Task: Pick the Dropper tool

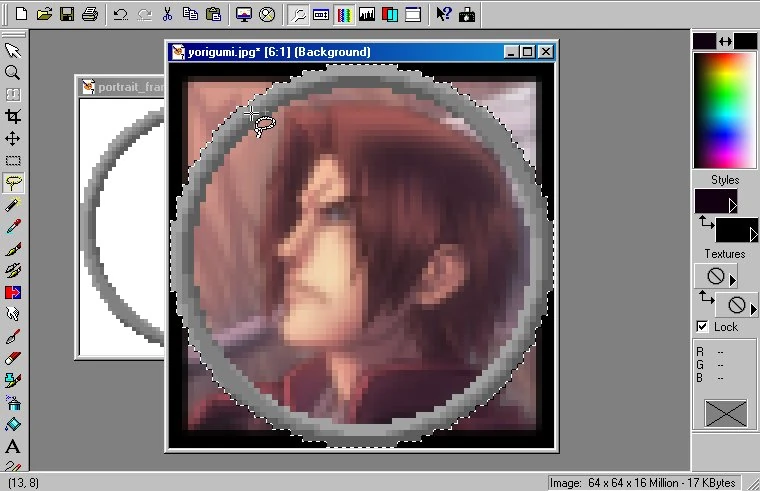Action: coord(13,226)
